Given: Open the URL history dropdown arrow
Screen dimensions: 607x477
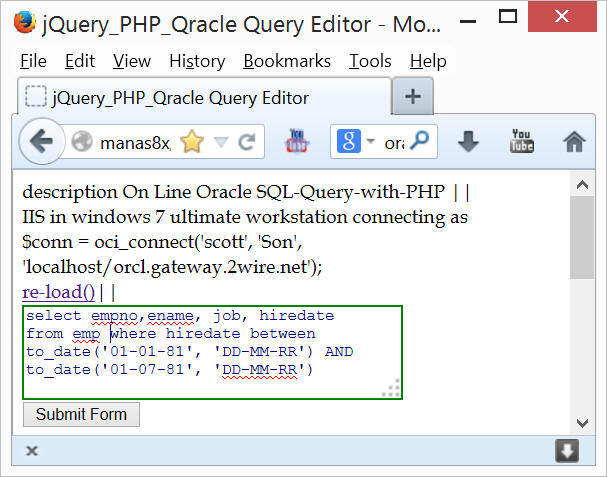Looking at the screenshot, I should pyautogui.click(x=220, y=143).
